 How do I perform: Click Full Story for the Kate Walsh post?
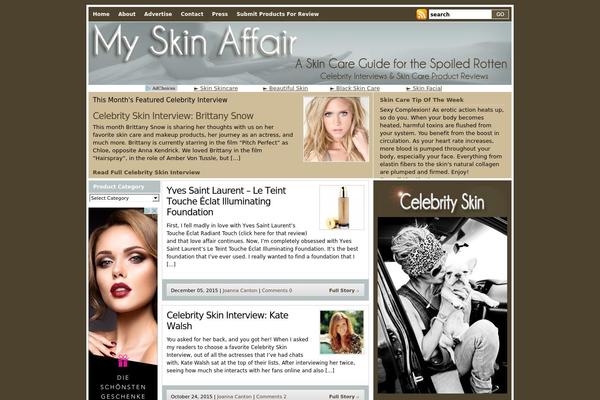point(344,397)
